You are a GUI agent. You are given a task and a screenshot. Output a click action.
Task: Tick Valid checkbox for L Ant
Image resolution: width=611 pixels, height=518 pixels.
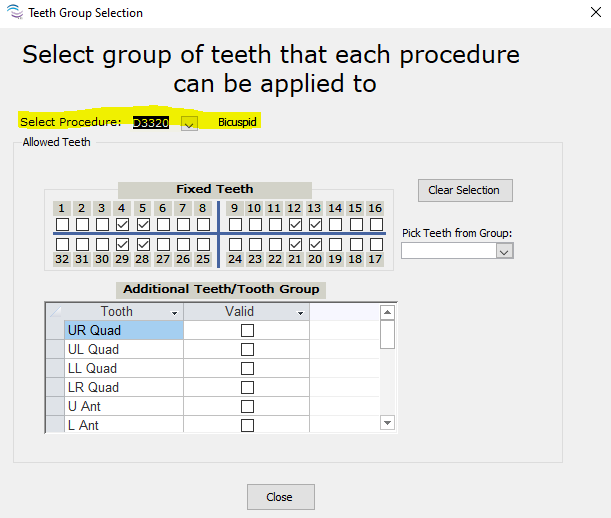click(247, 426)
